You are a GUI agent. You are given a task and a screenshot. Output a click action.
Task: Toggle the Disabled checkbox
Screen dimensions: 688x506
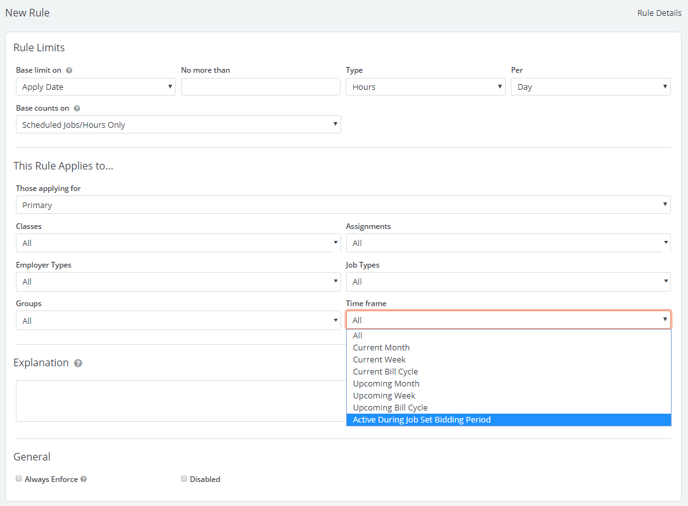(184, 479)
